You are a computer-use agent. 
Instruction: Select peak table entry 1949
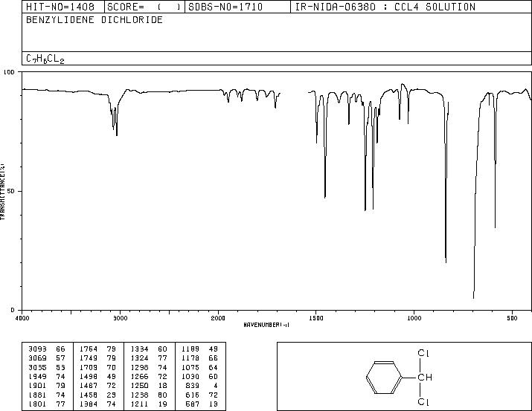pyautogui.click(x=38, y=376)
